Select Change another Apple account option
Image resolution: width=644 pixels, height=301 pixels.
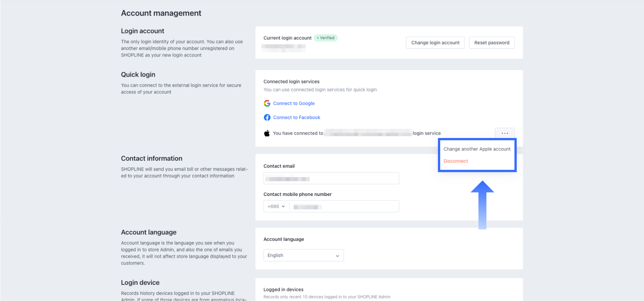click(x=477, y=149)
